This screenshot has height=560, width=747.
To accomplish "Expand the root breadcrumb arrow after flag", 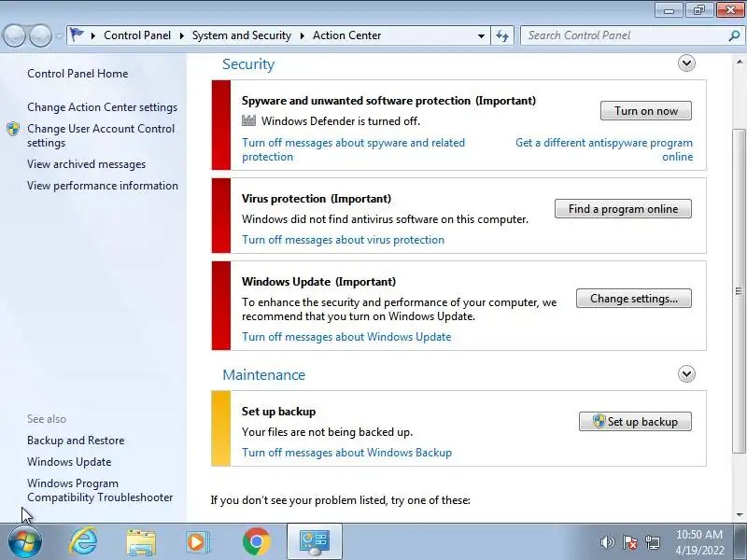I will 92,35.
